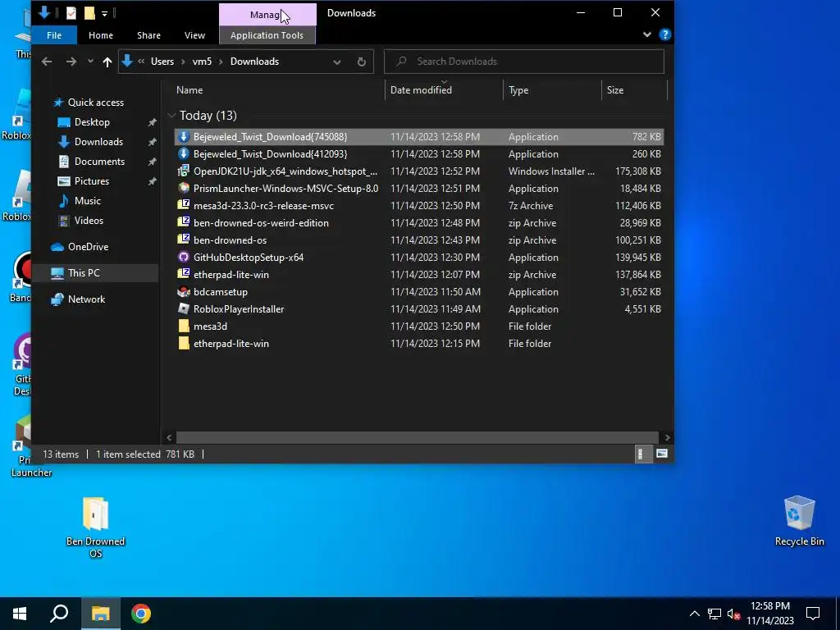Click the Bejeweled_Twist_Download{745088} file icon
The height and width of the screenshot is (630, 840).
(x=184, y=137)
